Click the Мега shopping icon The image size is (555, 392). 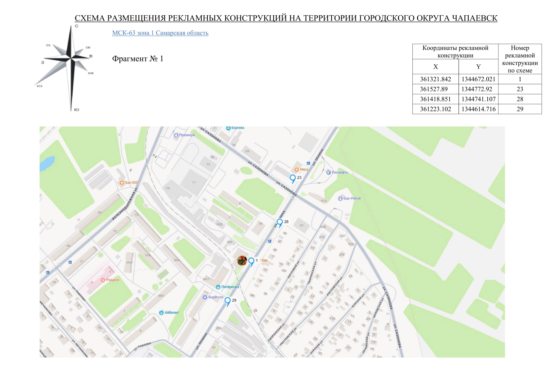pyautogui.click(x=297, y=170)
